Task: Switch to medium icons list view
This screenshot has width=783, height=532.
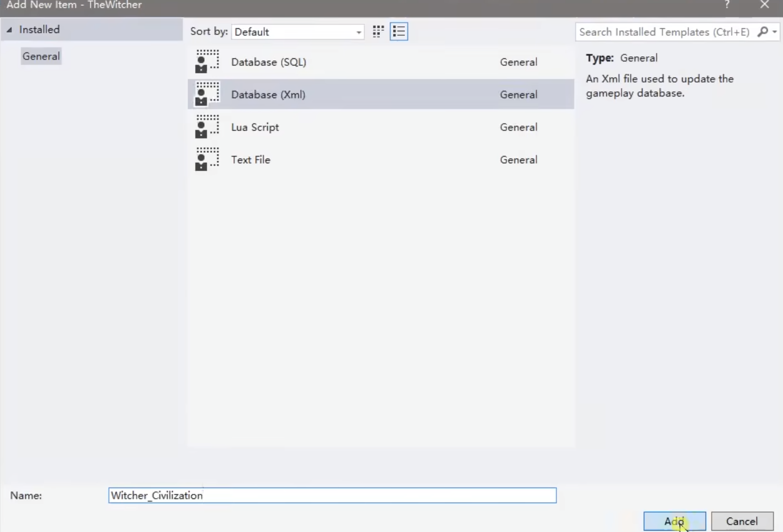Action: click(399, 32)
